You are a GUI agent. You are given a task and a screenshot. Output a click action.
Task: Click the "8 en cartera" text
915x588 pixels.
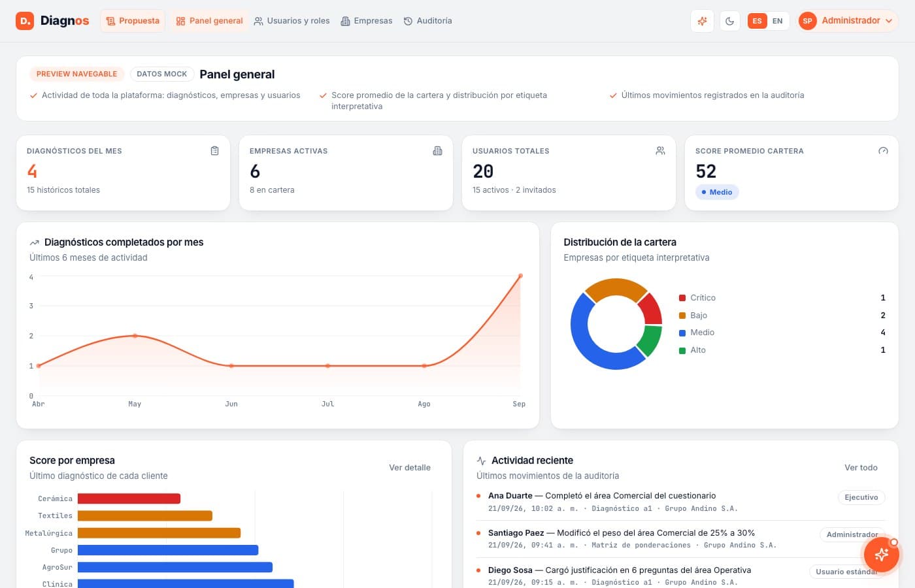[x=272, y=190]
